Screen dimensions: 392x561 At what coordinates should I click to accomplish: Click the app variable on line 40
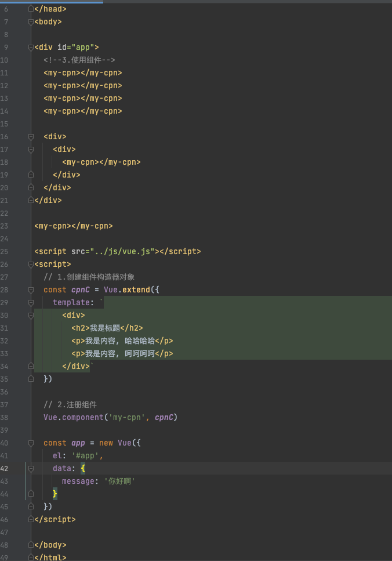coord(78,443)
